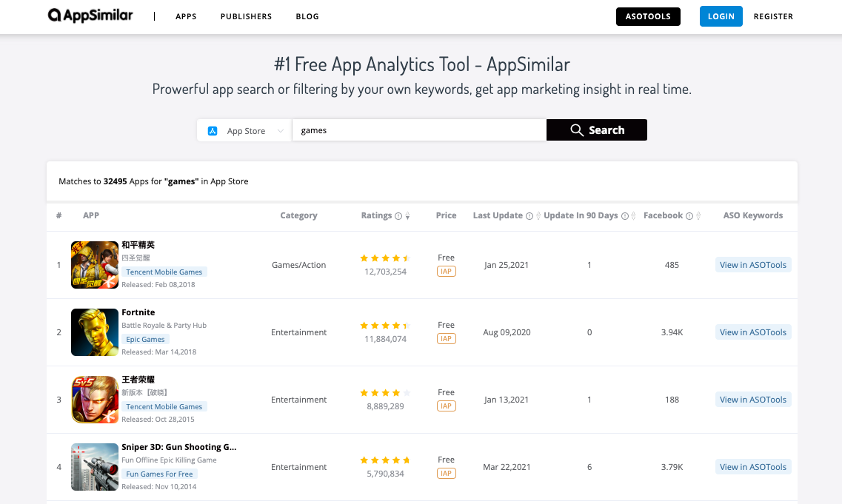
Task: Open the 和平精英 app icon
Action: tap(95, 265)
